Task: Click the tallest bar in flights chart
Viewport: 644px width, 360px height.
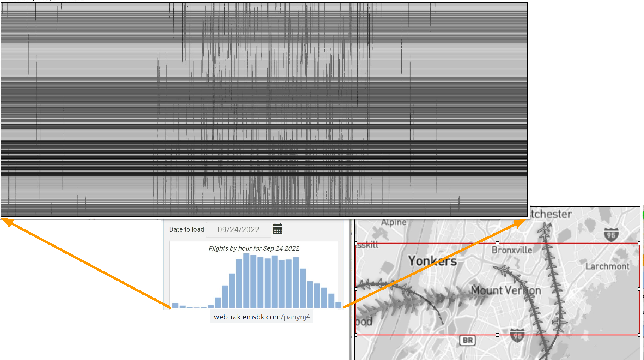Action: point(246,280)
